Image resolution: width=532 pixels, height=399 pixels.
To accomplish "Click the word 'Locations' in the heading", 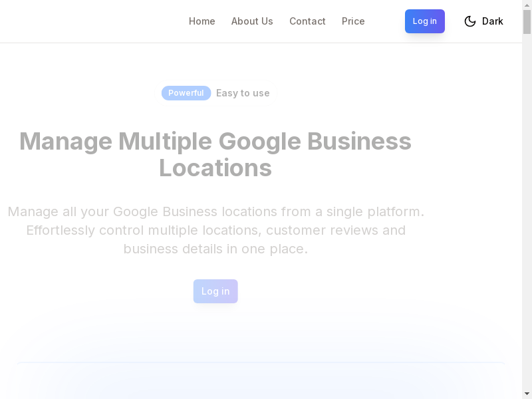I will 215,168.
